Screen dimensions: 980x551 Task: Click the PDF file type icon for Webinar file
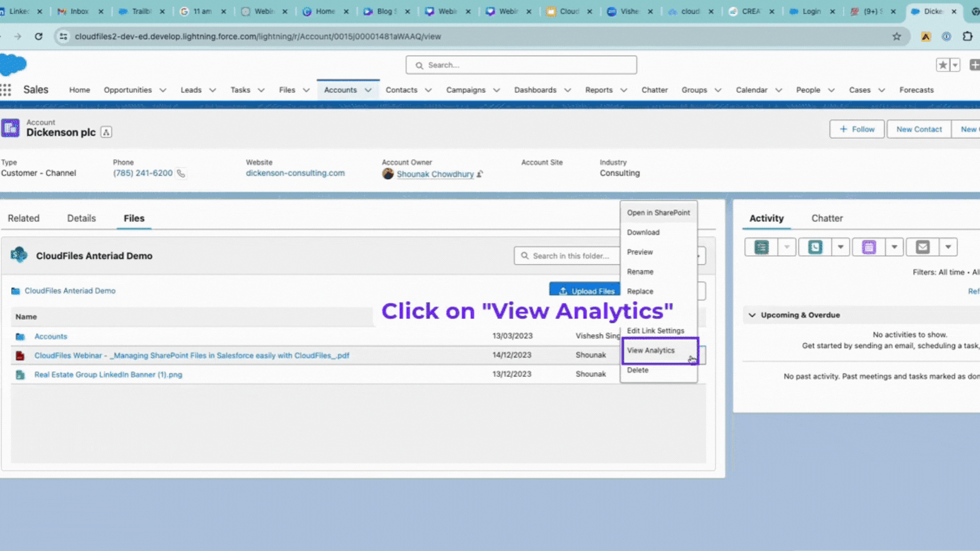pyautogui.click(x=21, y=355)
